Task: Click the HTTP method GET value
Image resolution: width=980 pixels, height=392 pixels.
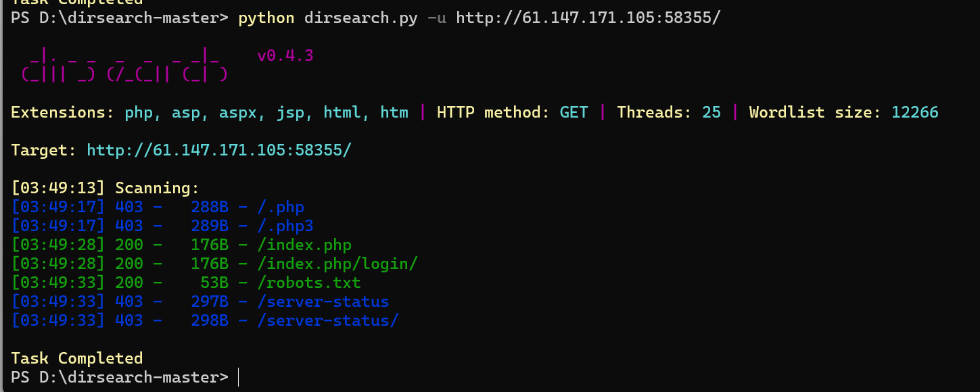Action: pos(574,112)
